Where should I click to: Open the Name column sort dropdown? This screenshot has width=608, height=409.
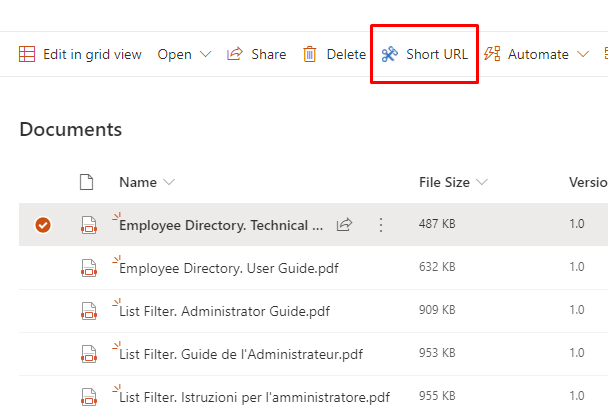(169, 182)
